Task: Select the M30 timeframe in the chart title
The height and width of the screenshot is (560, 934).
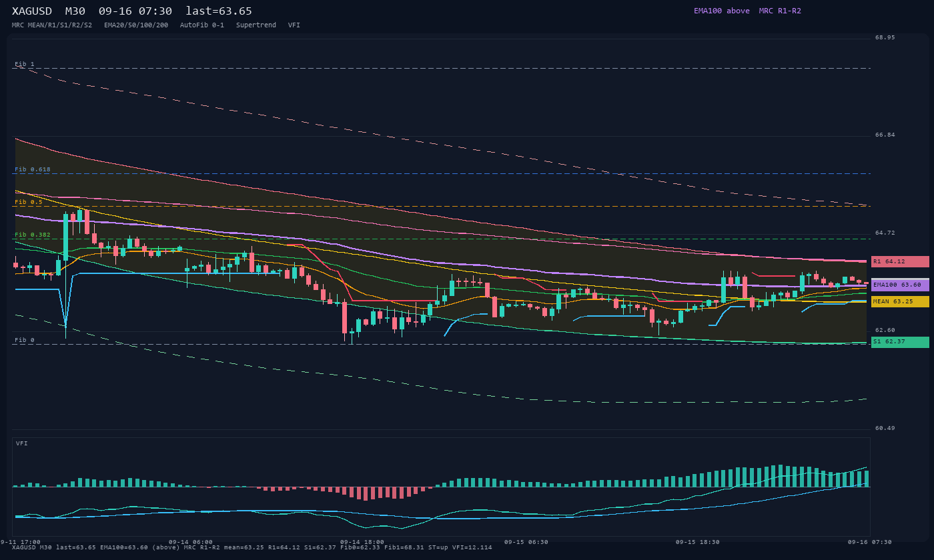Action: coord(75,11)
